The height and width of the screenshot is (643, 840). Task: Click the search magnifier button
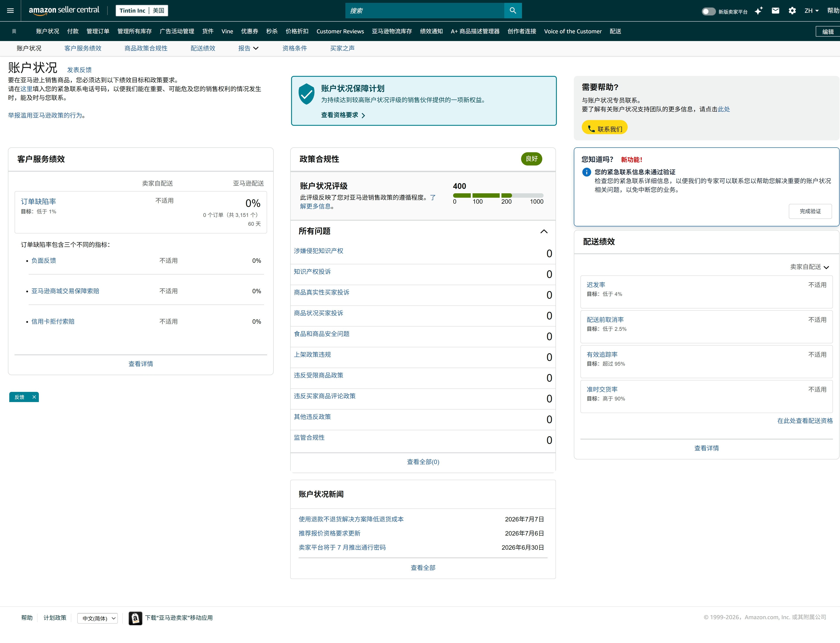513,11
